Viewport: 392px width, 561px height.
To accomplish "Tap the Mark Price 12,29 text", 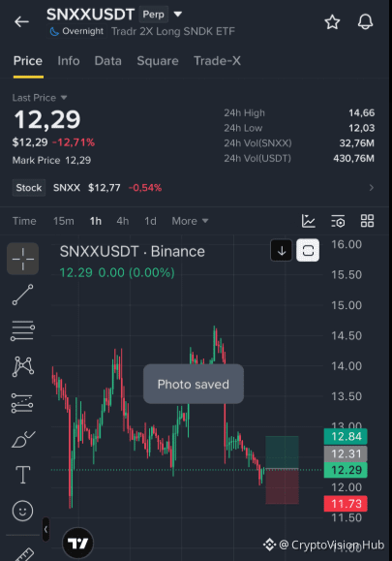I will coord(52,160).
